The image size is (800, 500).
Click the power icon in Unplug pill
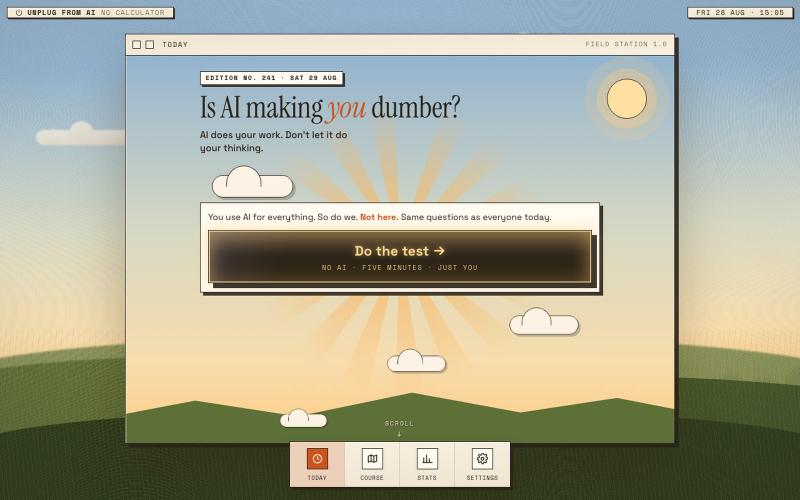19,12
